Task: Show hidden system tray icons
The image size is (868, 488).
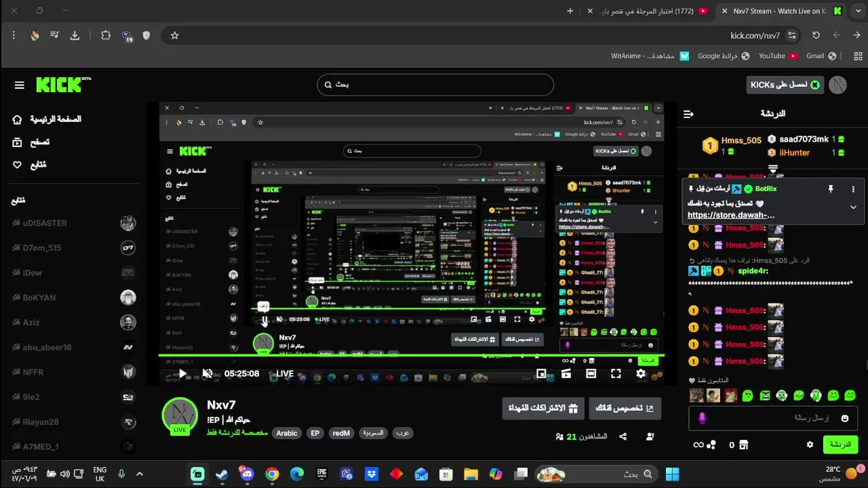Action: tap(140, 474)
